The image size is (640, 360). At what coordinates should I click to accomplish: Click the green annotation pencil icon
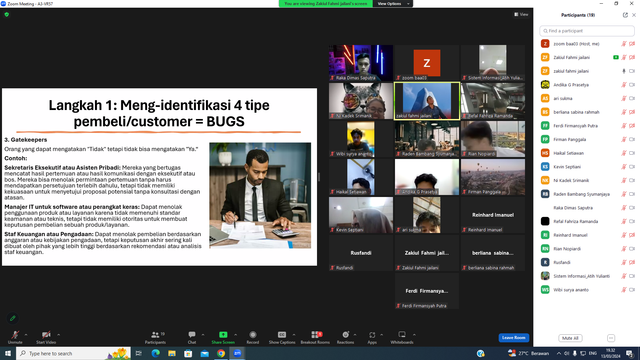pyautogui.click(x=13, y=318)
